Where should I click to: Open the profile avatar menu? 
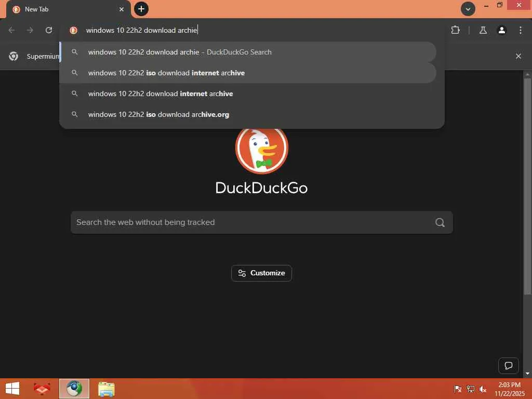pyautogui.click(x=502, y=30)
